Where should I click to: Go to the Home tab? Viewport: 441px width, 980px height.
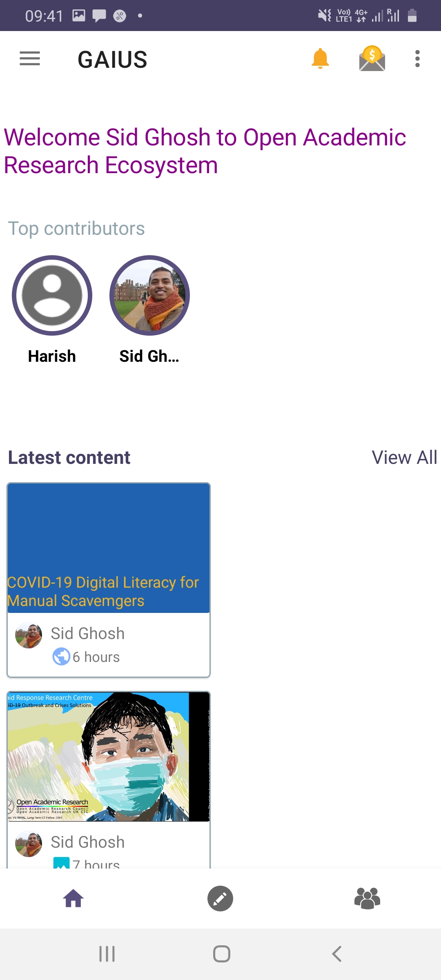click(x=73, y=898)
